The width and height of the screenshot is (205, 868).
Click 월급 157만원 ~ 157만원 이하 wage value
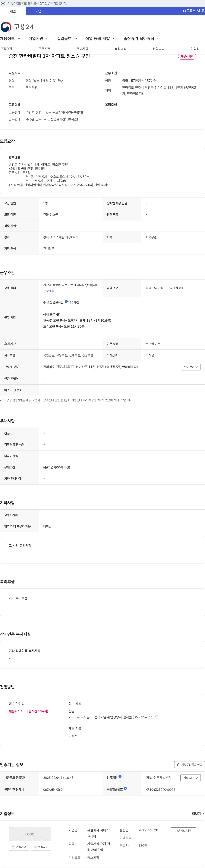pyautogui.click(x=165, y=288)
